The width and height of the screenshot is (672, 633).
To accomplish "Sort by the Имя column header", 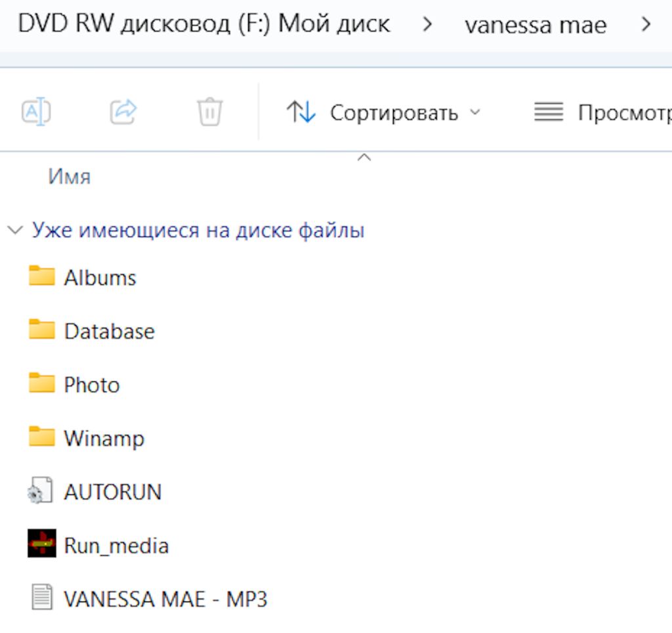I will click(70, 176).
